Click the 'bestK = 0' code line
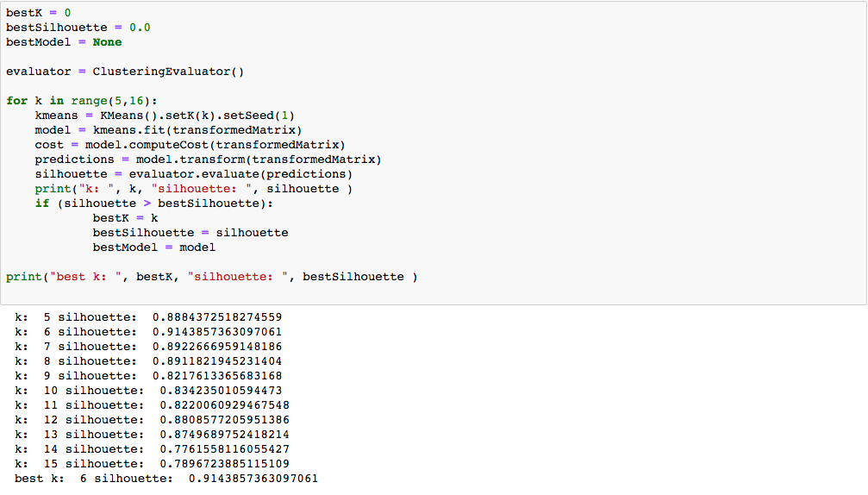Image resolution: width=868 pixels, height=495 pixels. pos(38,13)
